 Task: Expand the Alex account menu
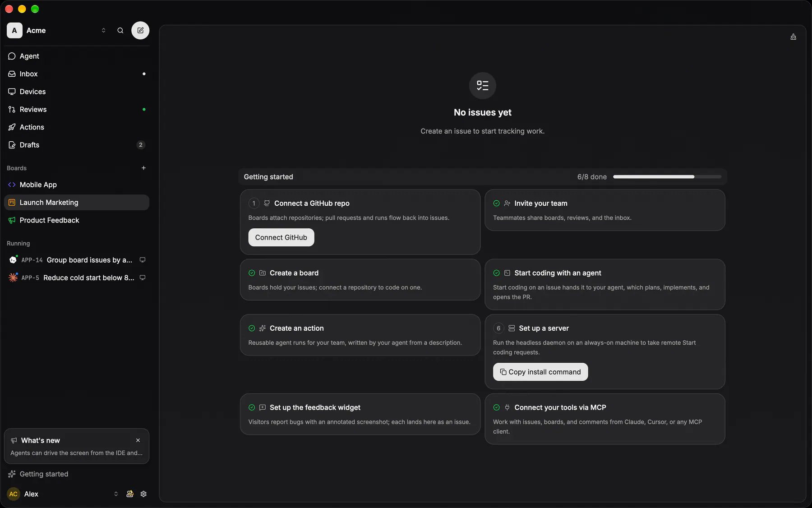(63, 494)
